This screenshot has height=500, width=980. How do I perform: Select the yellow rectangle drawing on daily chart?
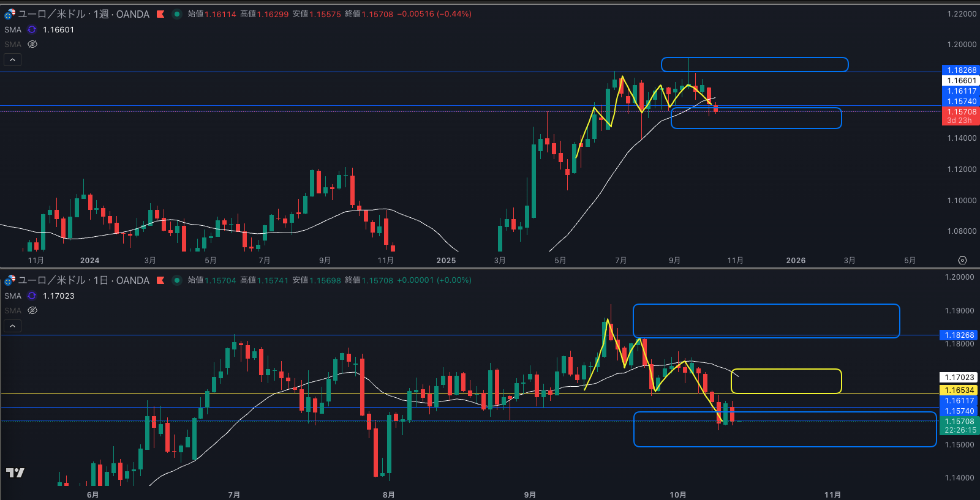[786, 381]
